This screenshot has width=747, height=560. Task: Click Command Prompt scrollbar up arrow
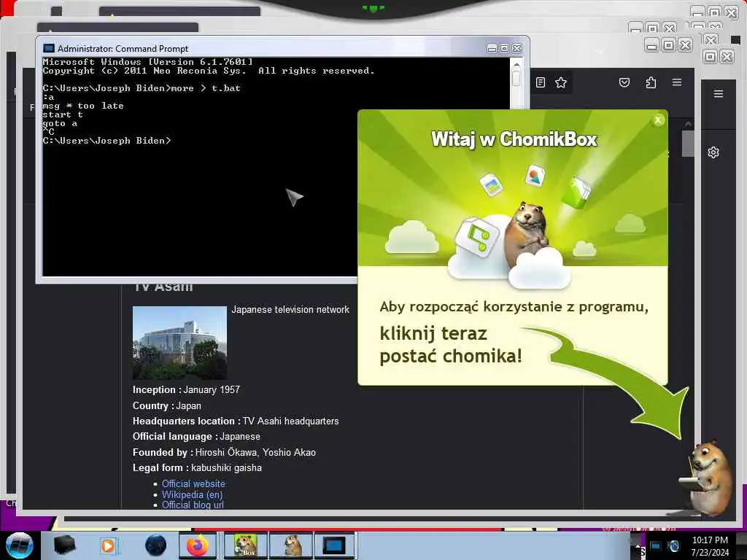click(516, 64)
